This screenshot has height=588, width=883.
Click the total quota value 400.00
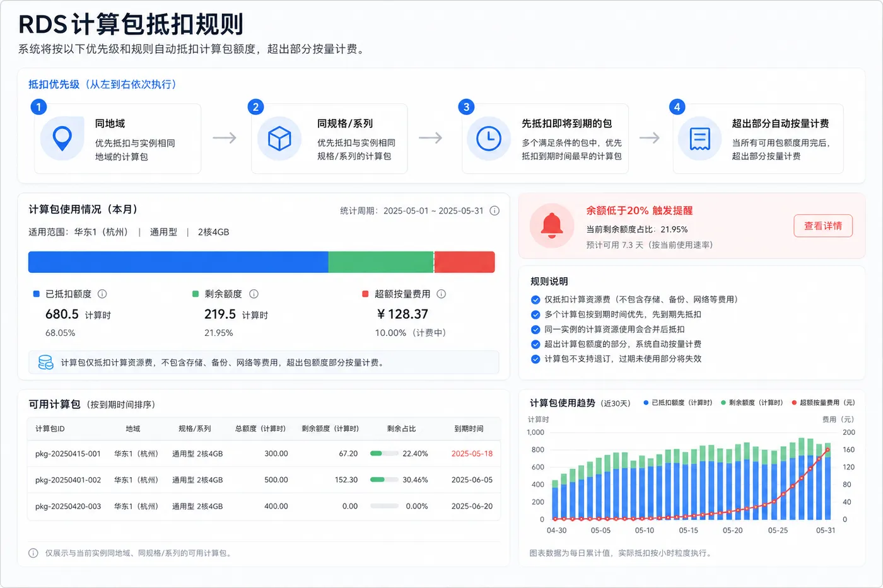tap(276, 507)
